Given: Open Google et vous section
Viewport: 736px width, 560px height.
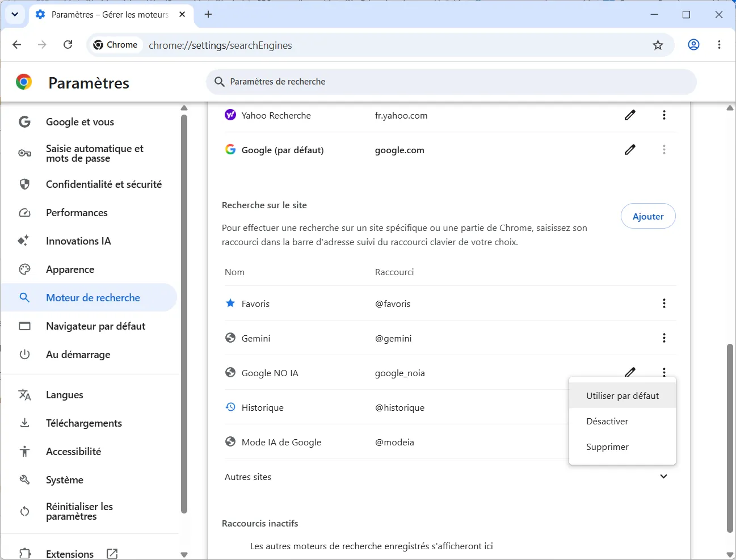Looking at the screenshot, I should (x=80, y=122).
